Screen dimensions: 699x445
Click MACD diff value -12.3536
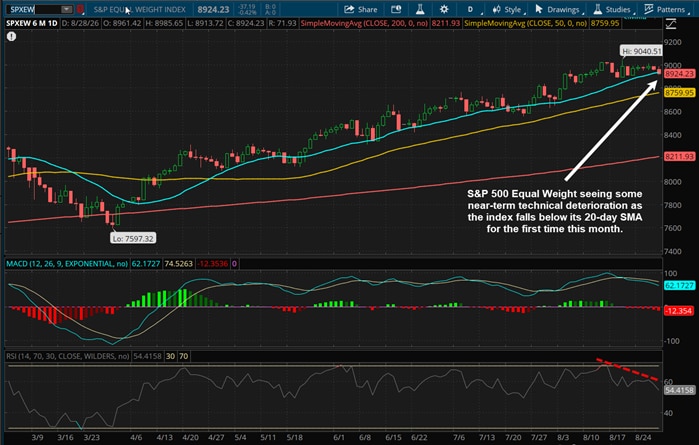tap(213, 264)
